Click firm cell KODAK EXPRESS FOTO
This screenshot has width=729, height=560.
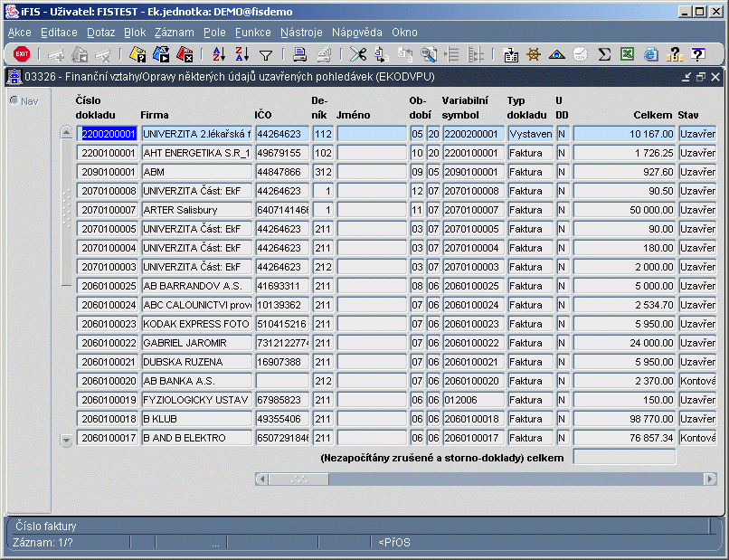(x=196, y=324)
